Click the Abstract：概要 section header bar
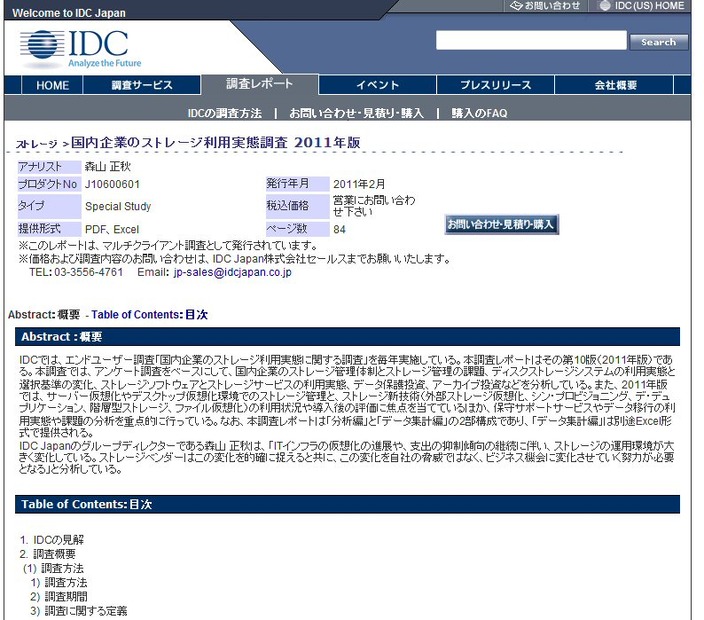This screenshot has height=620, width=704. coord(347,337)
